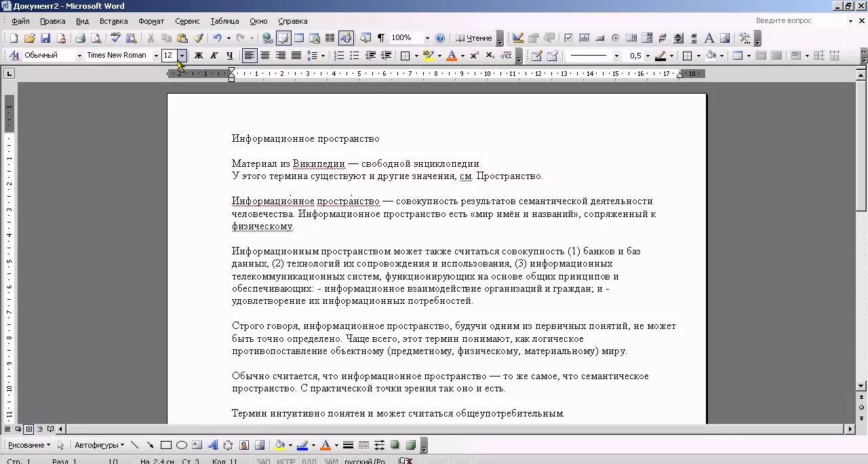Click the fill color paint bucket in drawing toolbar
Viewport: 868px width, 464px height.
(x=279, y=445)
